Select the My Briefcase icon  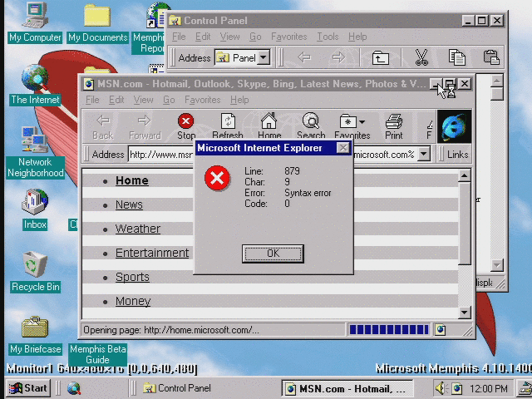(x=35, y=327)
